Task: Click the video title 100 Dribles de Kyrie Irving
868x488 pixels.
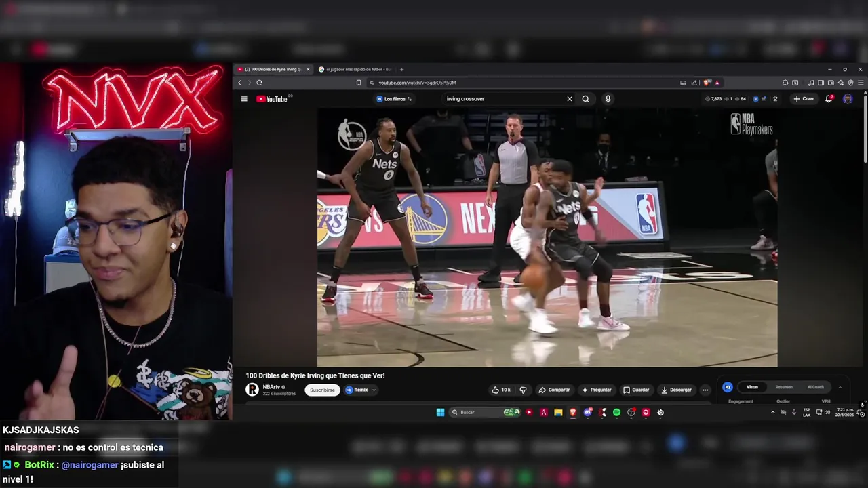Action: [315, 375]
